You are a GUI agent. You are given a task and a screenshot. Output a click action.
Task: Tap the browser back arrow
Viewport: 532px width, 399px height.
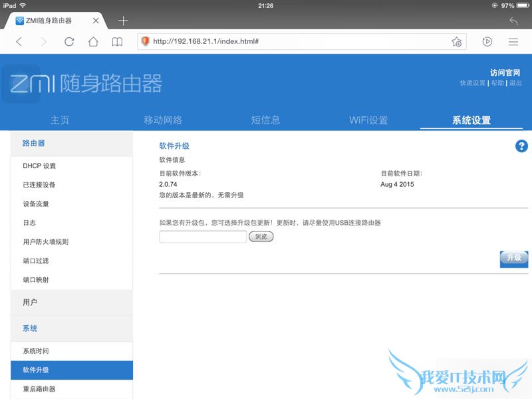[x=19, y=41]
